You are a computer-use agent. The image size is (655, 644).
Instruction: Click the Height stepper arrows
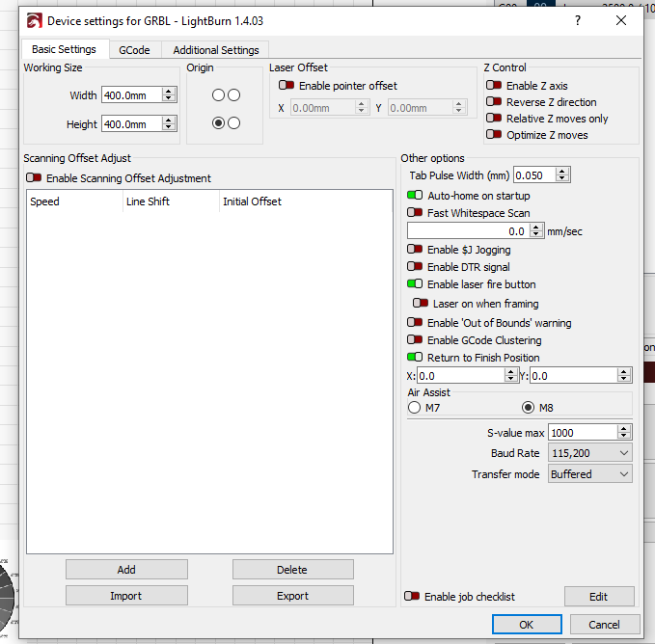coord(169,124)
